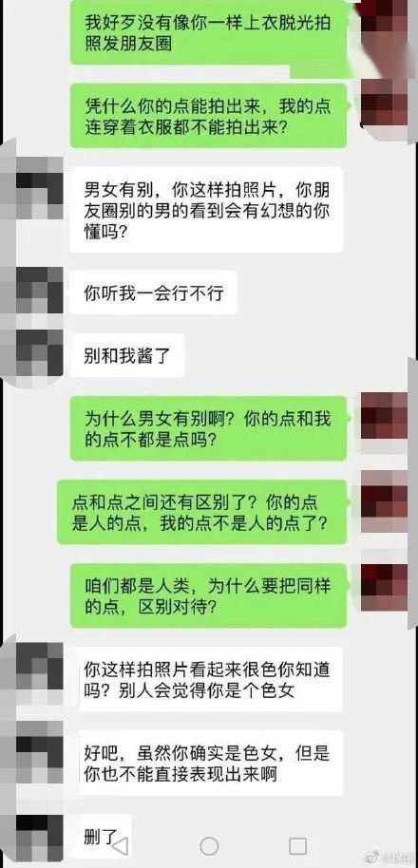Image resolution: width=418 pixels, height=868 pixels.
Task: Select the green bubble '点和点之间还有区别了'
Action: [202, 512]
